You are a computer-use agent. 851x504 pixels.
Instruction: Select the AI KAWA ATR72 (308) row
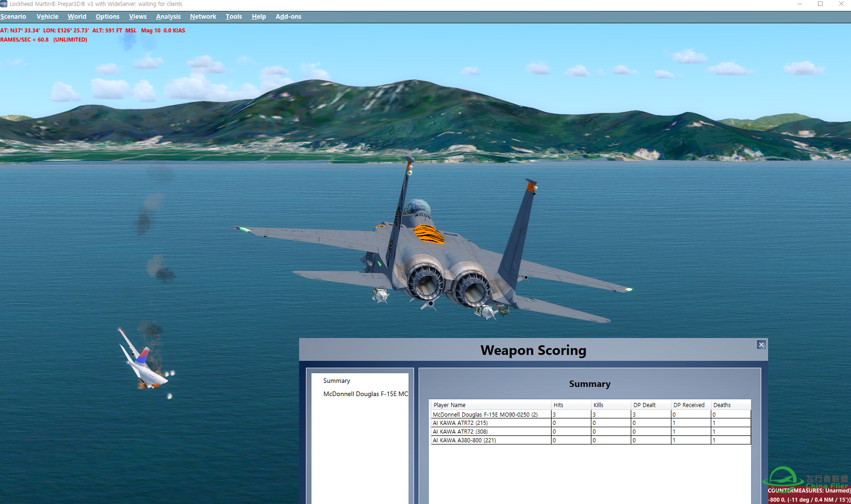[x=590, y=431]
